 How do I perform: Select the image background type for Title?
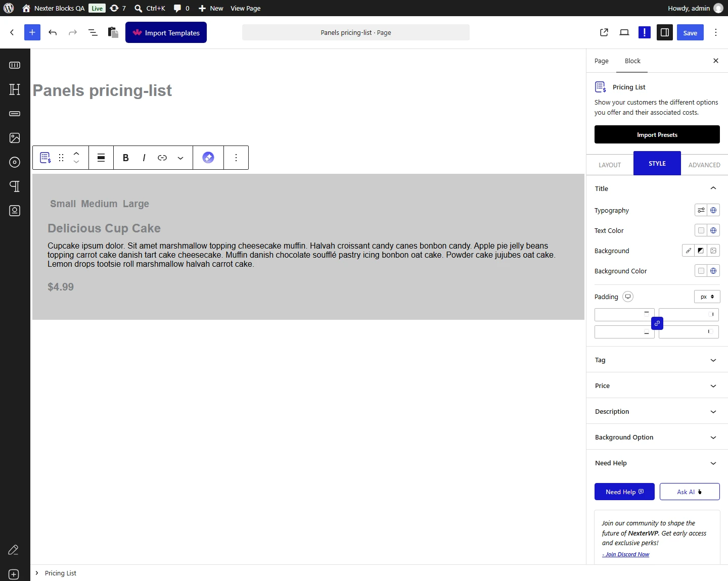tap(713, 251)
